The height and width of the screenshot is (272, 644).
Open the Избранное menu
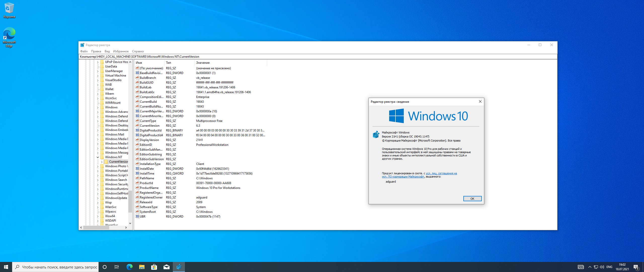(121, 51)
